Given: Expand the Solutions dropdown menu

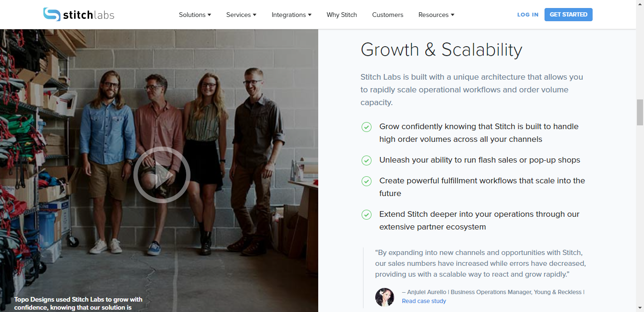Looking at the screenshot, I should (x=195, y=15).
